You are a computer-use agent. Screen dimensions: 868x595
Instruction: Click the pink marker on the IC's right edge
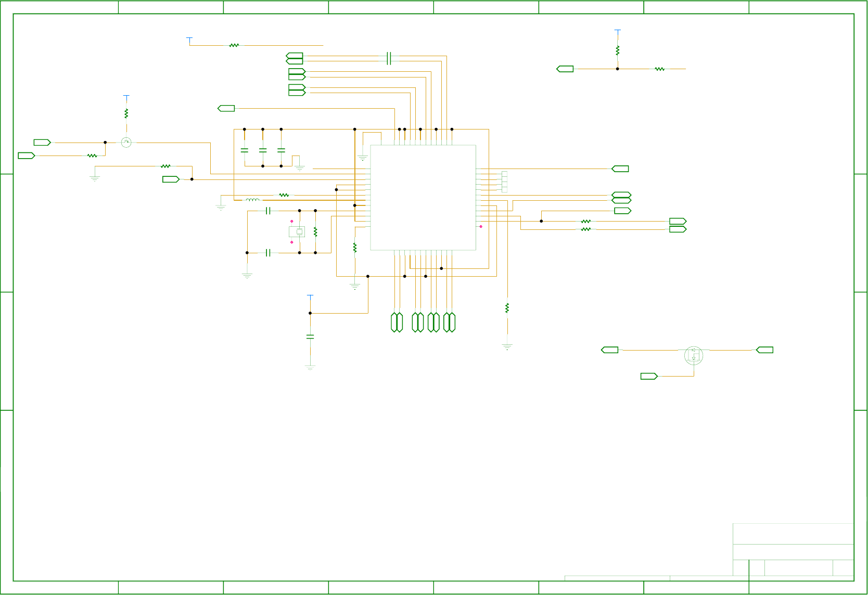coord(481,226)
